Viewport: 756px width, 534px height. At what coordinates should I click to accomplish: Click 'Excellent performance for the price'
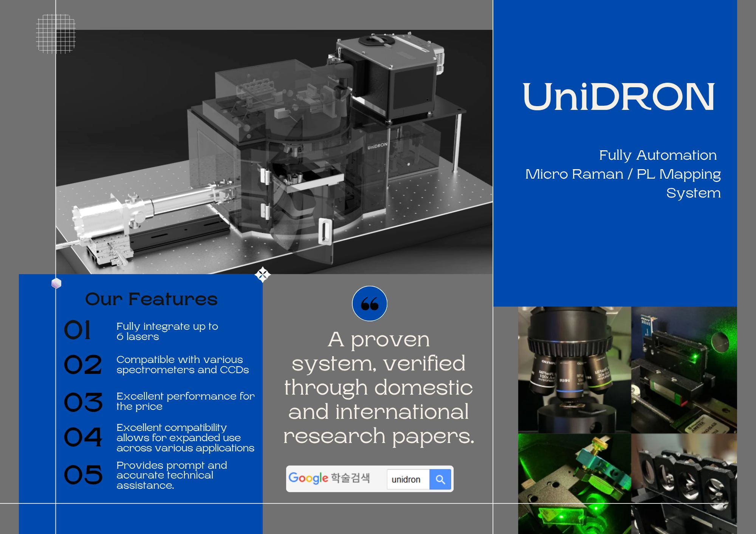pos(186,401)
